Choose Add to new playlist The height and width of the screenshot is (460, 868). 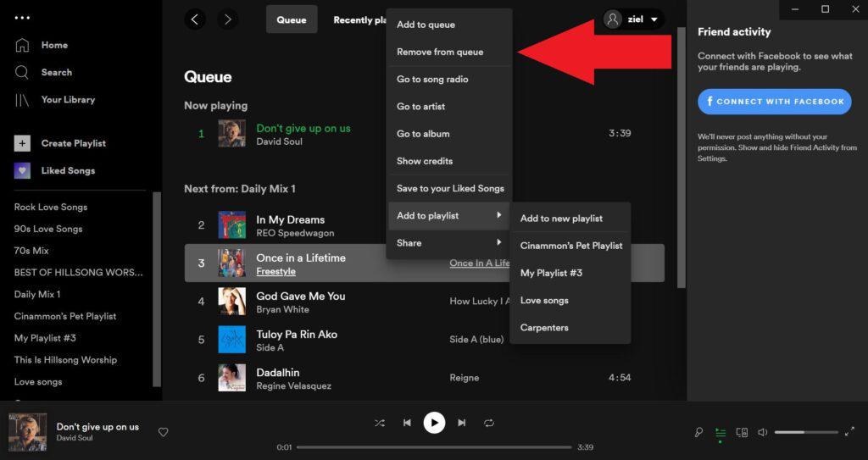coord(570,219)
